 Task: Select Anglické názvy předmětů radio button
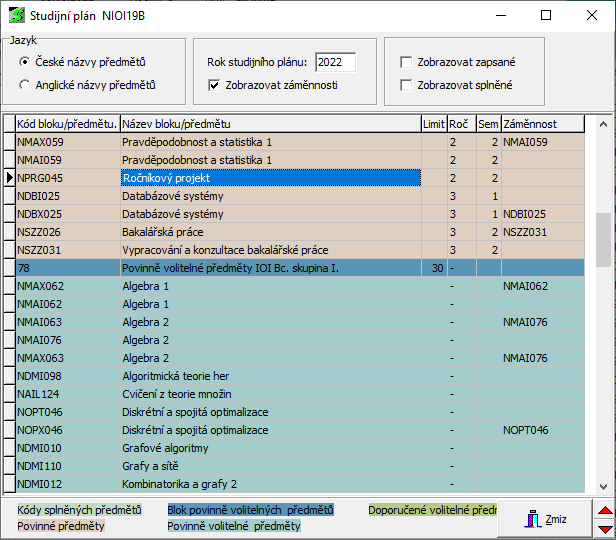pos(25,85)
